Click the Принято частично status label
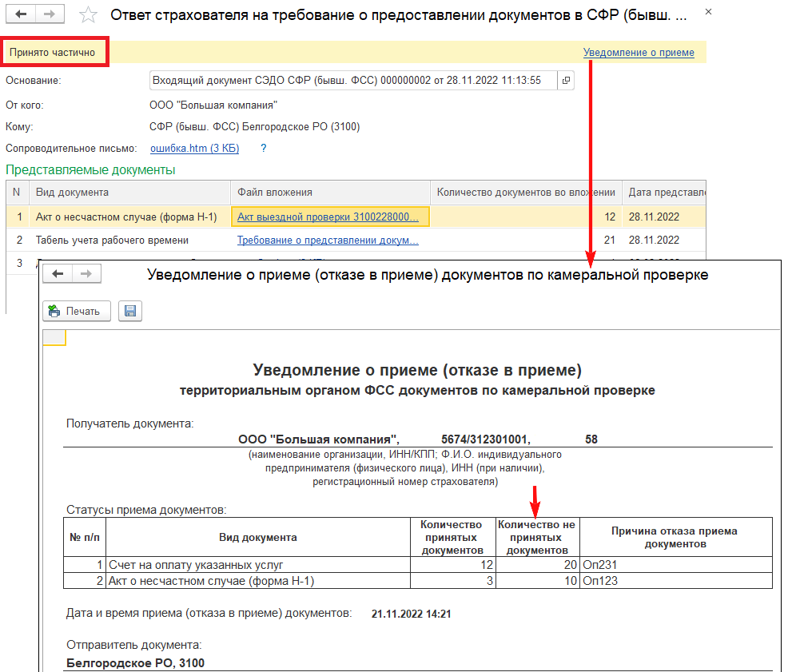This screenshot has width=792, height=672. (53, 53)
